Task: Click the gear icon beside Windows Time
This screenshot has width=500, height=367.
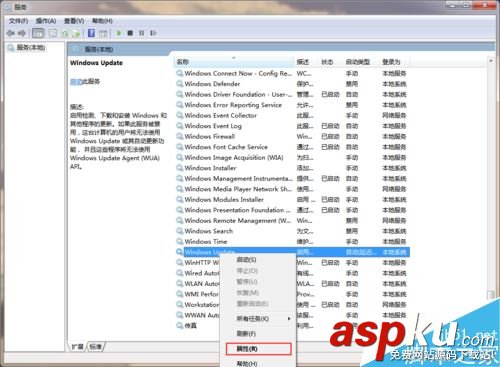Action: [180, 241]
